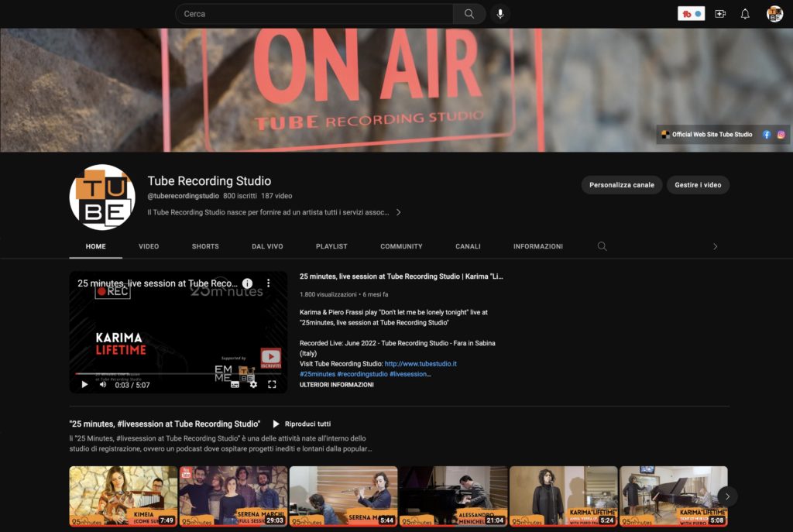Search within the channel tabs
Image resolution: width=793 pixels, height=532 pixels.
(602, 246)
